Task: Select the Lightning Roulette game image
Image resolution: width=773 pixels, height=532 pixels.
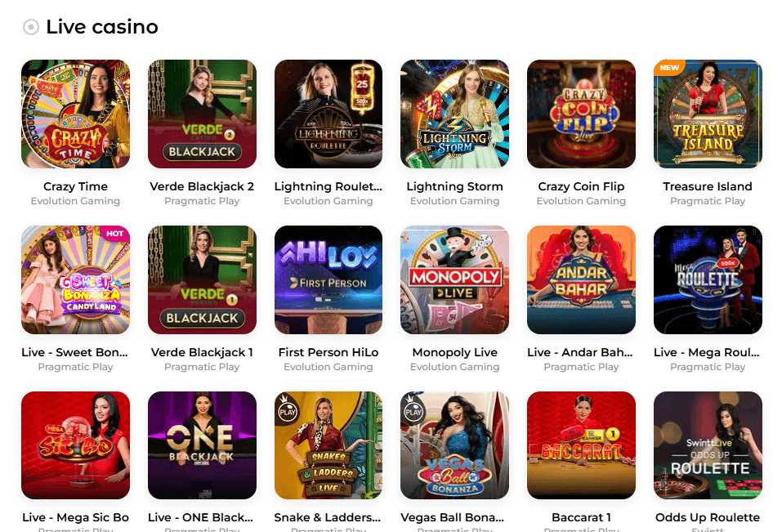Action: [328, 114]
